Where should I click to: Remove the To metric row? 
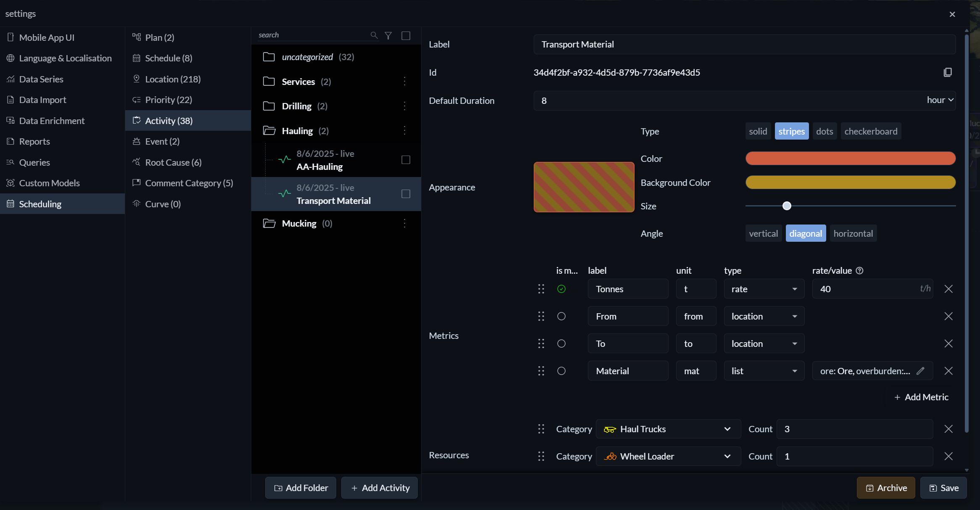click(948, 344)
